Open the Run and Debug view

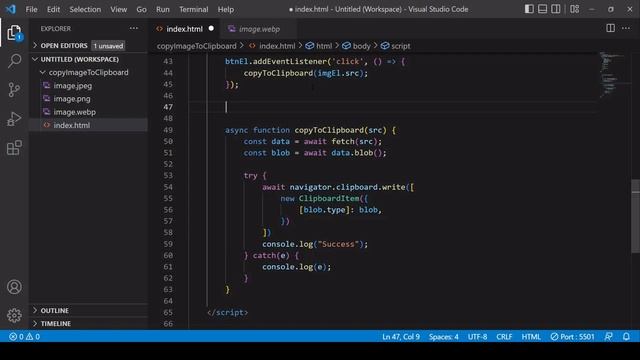click(x=14, y=119)
